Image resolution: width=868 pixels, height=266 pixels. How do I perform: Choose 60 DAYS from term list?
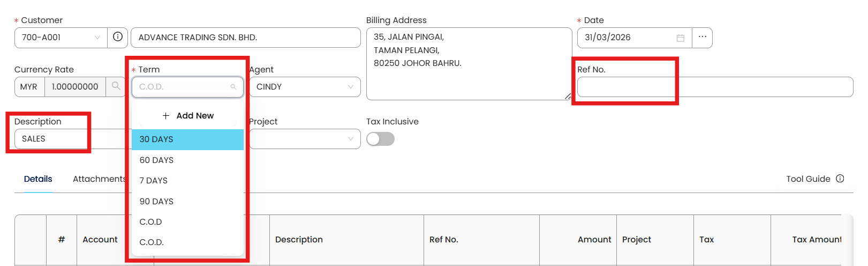click(x=156, y=160)
